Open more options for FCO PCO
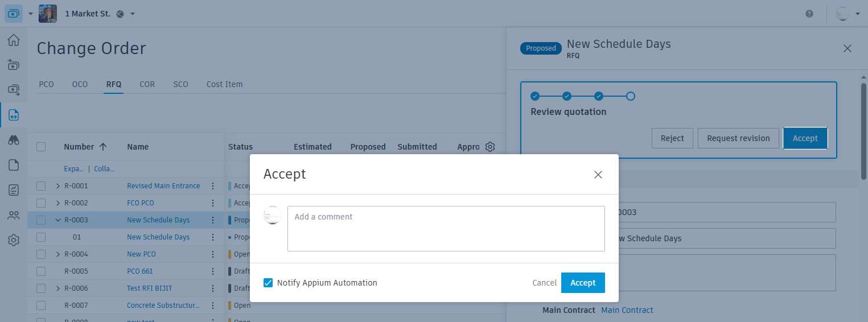868x322 pixels. [x=213, y=203]
